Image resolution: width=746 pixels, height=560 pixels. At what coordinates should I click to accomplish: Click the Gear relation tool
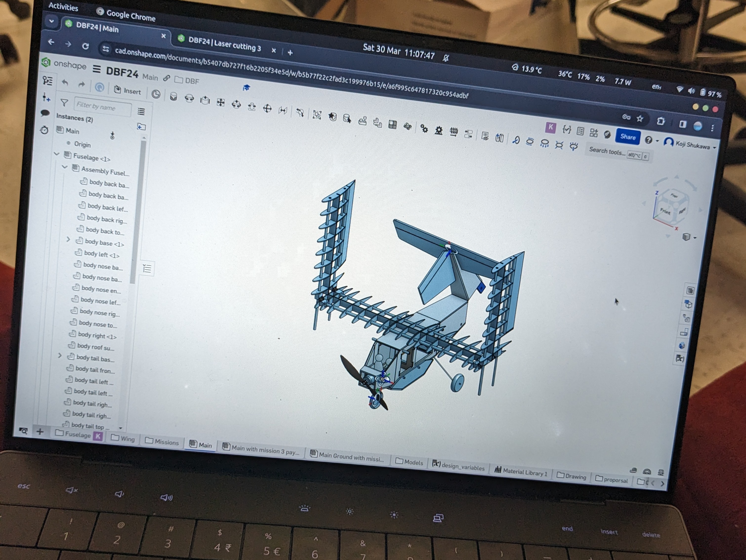424,128
